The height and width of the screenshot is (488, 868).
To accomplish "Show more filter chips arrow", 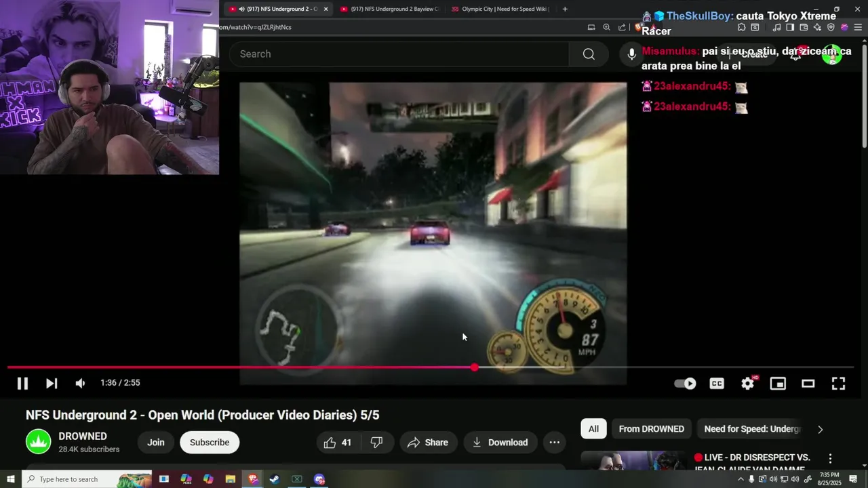I will pos(820,429).
